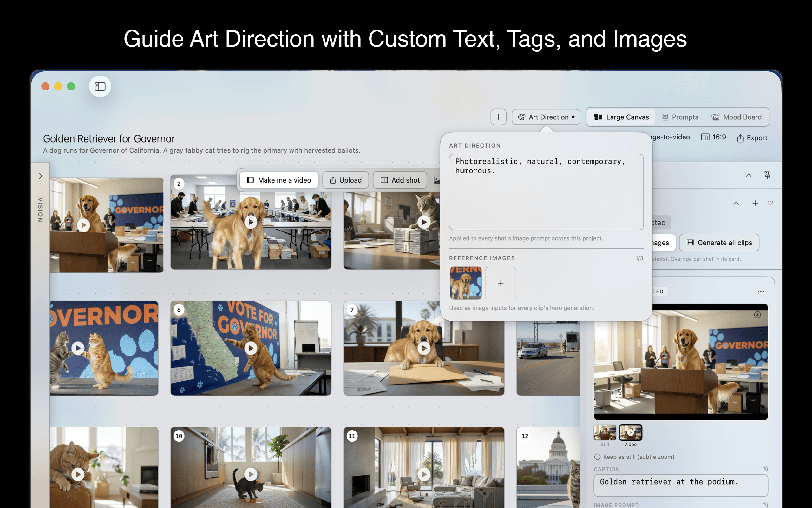812x508 pixels.
Task: Add a new reference image slot
Action: tap(500, 283)
